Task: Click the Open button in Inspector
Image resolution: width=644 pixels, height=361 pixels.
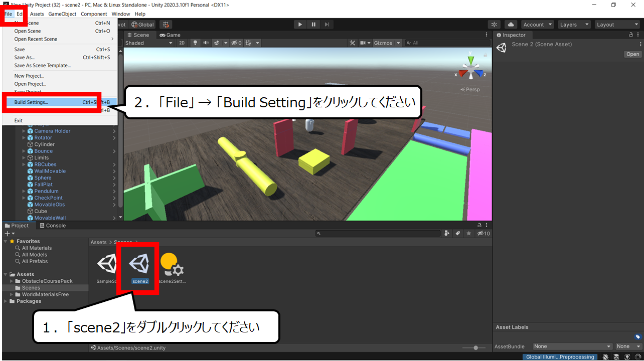Action: click(x=632, y=54)
